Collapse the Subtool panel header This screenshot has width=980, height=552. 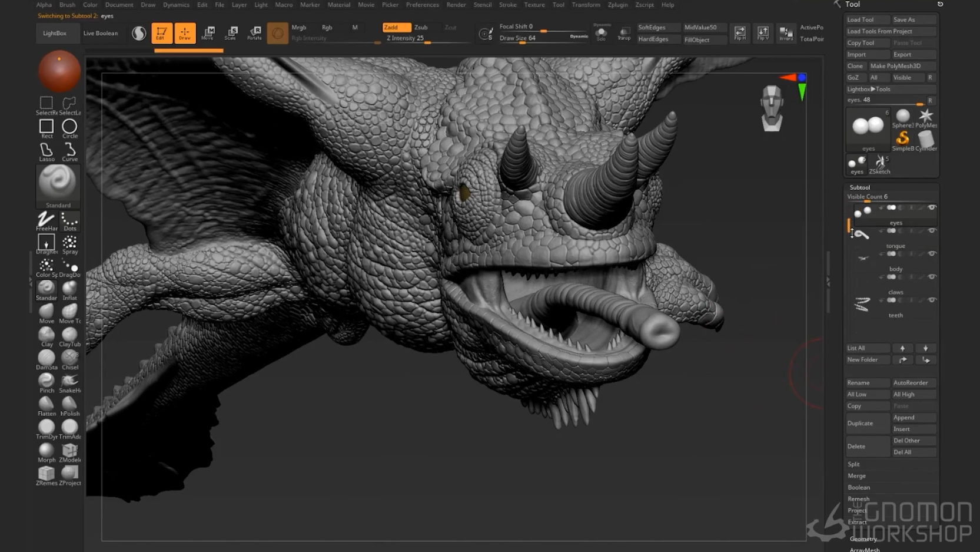point(860,187)
